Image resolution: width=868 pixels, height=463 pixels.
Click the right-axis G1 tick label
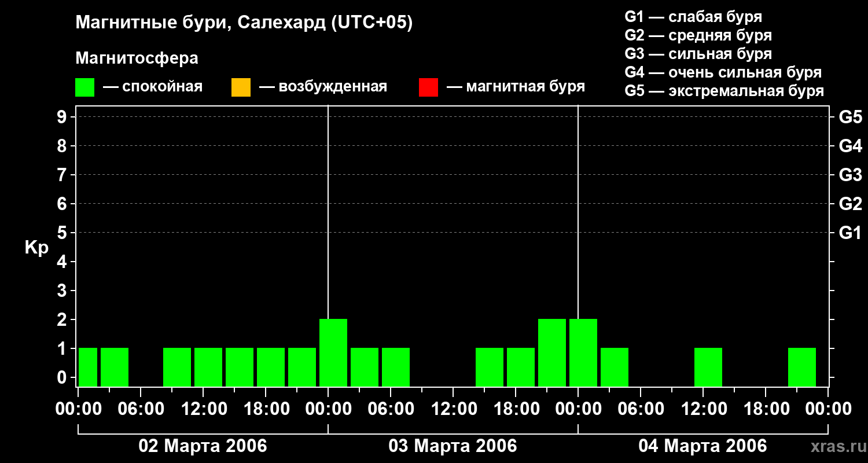851,233
